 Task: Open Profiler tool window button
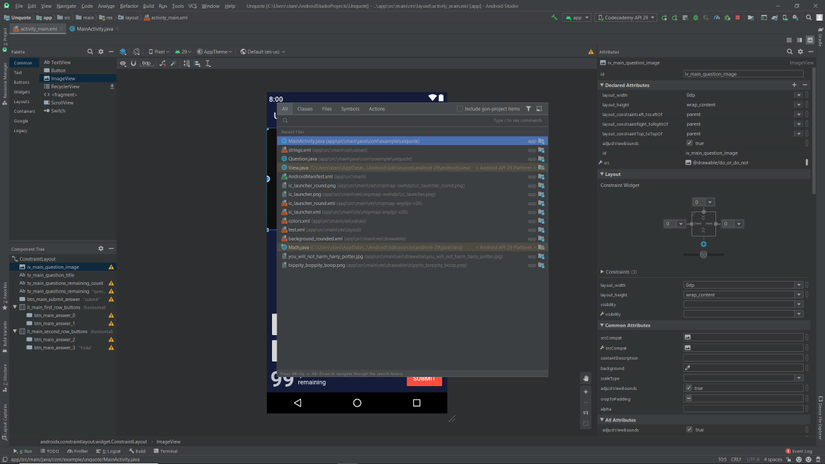77,451
